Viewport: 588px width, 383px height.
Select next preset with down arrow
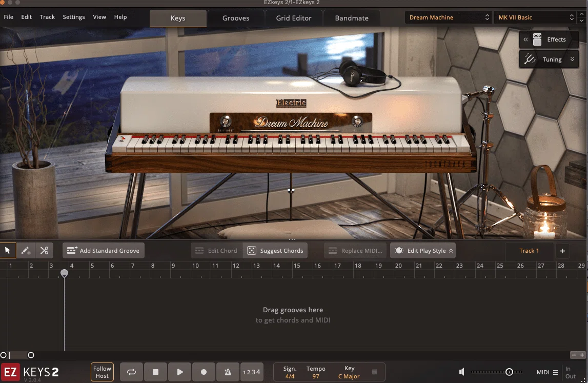point(582,21)
